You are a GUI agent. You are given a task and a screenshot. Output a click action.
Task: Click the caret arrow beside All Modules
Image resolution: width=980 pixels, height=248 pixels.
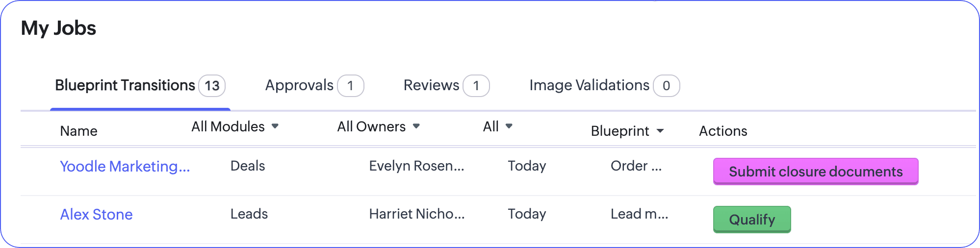pos(275,126)
